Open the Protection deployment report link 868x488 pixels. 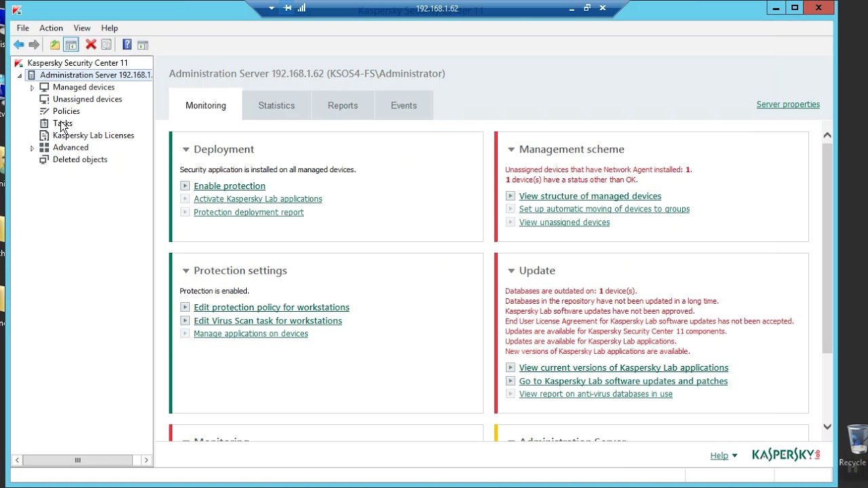tap(249, 212)
